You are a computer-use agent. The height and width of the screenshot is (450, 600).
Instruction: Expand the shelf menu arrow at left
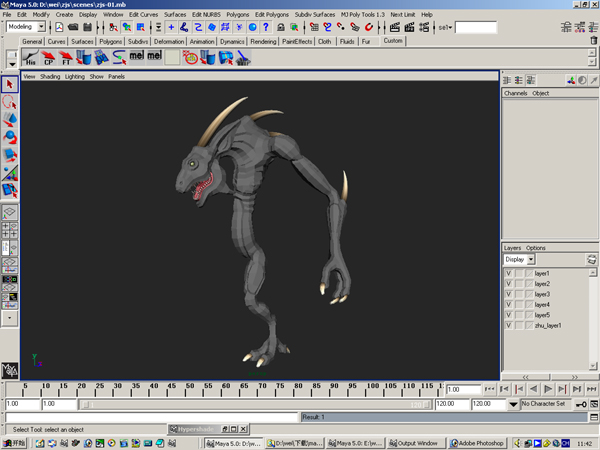pyautogui.click(x=12, y=64)
